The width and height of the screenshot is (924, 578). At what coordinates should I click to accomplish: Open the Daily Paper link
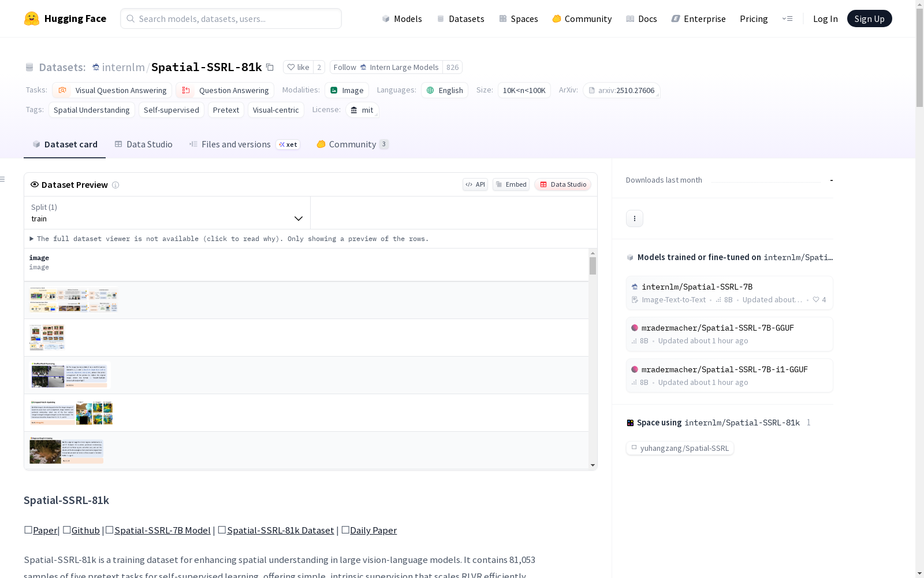[373, 530]
